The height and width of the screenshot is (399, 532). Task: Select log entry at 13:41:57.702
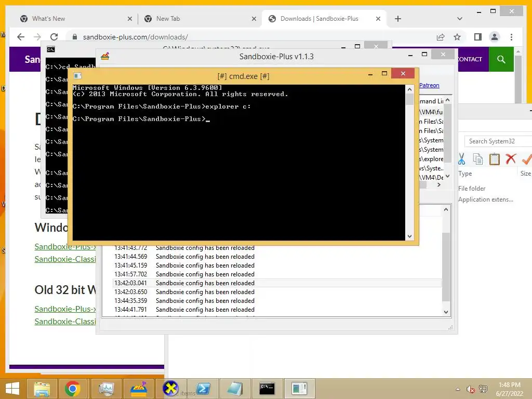tap(277, 274)
